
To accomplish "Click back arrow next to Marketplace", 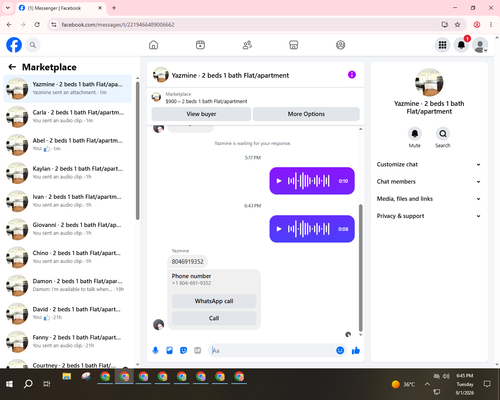I will click(x=12, y=67).
